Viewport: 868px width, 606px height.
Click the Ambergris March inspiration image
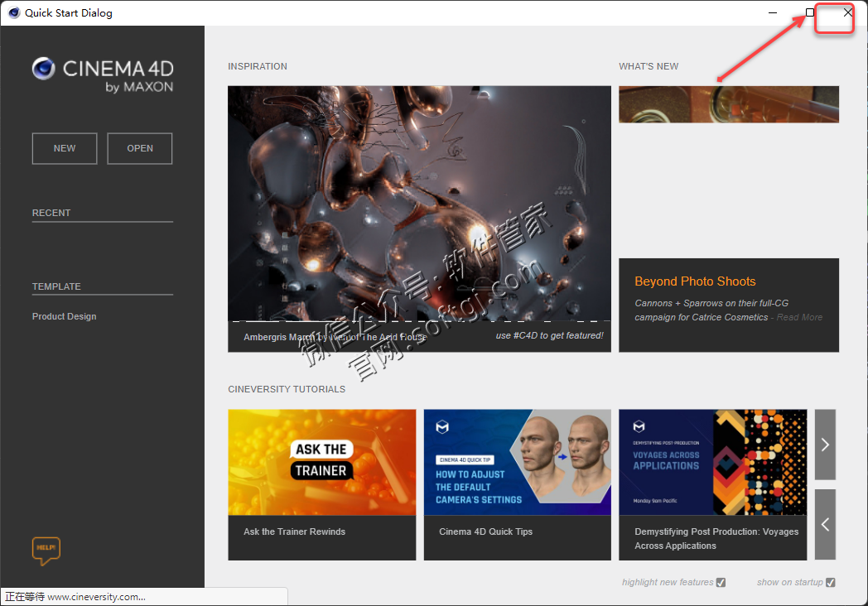coord(419,203)
